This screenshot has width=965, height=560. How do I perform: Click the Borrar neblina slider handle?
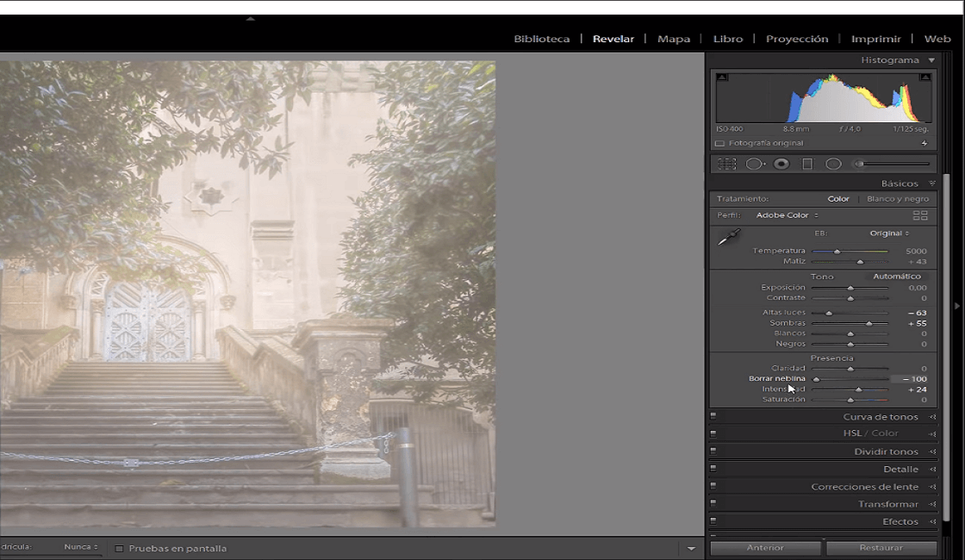(x=816, y=379)
